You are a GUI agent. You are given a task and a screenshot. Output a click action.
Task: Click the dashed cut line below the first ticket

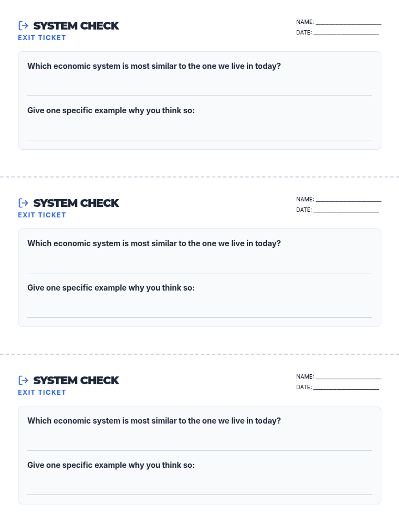click(199, 177)
